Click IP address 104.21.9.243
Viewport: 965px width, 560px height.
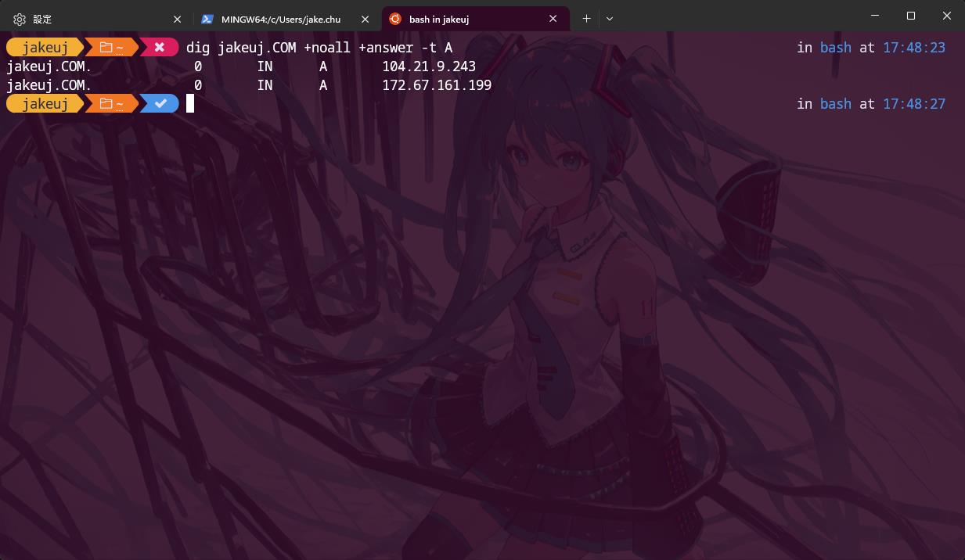[429, 66]
